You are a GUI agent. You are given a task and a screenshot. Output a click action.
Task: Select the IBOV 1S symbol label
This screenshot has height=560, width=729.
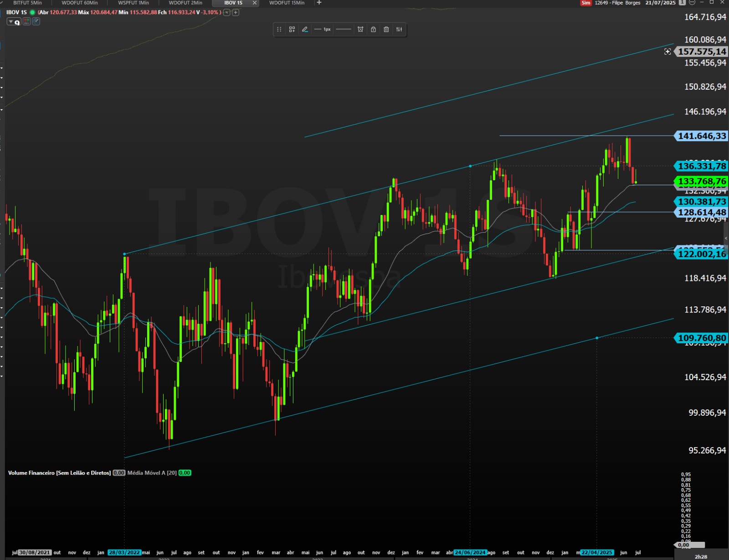coord(16,12)
